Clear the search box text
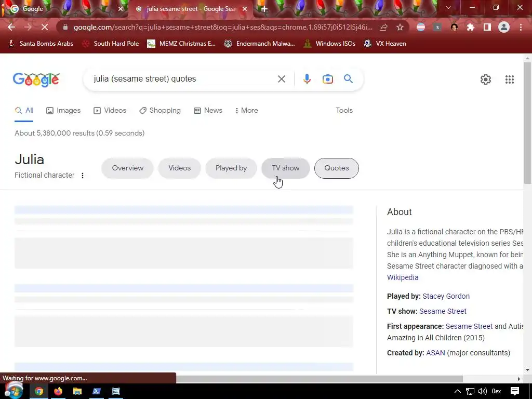This screenshot has height=399, width=532. 281,79
